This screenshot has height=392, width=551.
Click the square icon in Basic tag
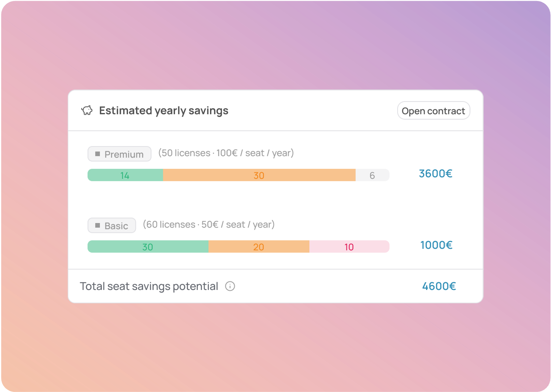coord(97,226)
